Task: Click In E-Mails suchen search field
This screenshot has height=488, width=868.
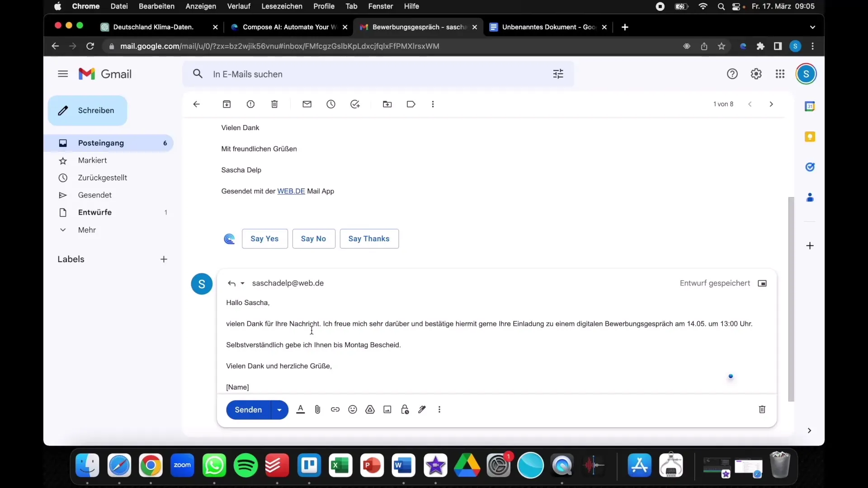Action: (378, 74)
